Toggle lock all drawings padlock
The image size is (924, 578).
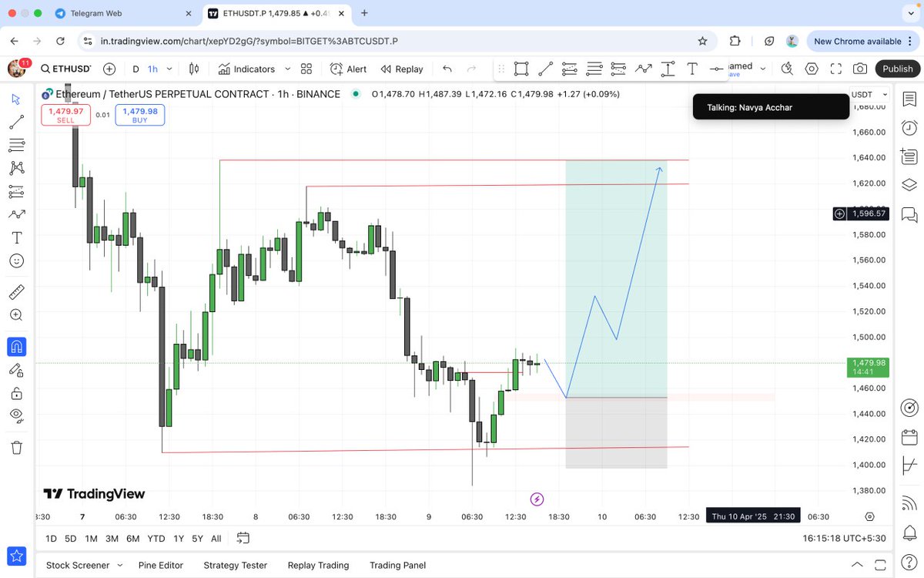click(x=16, y=393)
